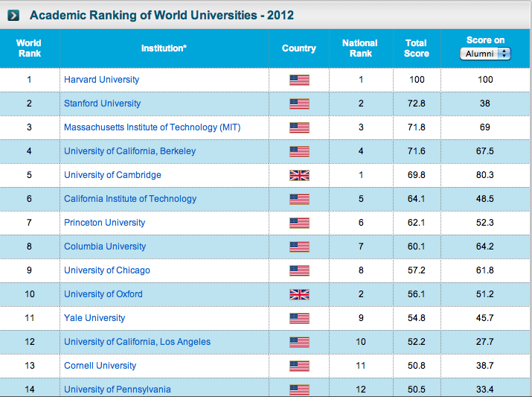Open University of Oxford link
Screen dimensions: 532x397
pos(103,294)
